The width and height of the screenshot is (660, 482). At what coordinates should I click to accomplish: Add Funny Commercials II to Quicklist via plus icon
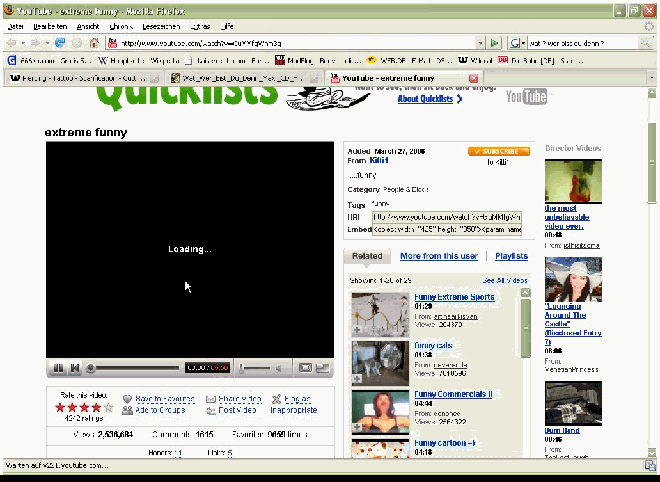pyautogui.click(x=357, y=427)
